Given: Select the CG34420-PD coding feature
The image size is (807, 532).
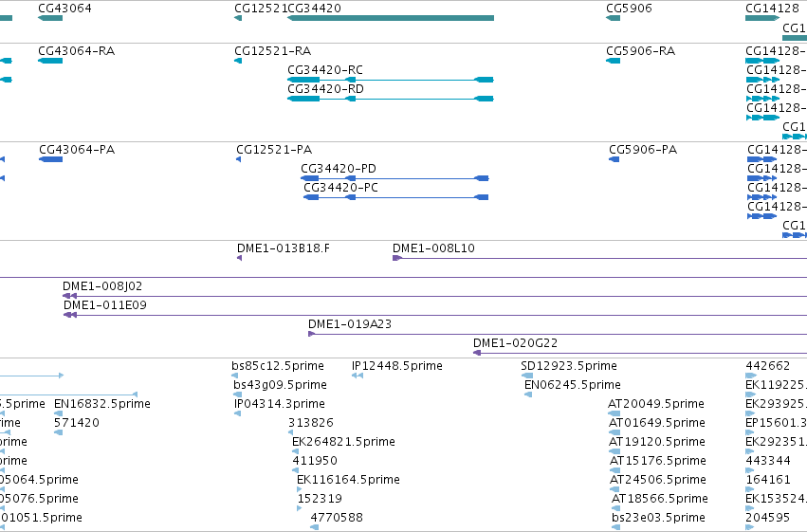Looking at the screenshot, I should (x=394, y=178).
